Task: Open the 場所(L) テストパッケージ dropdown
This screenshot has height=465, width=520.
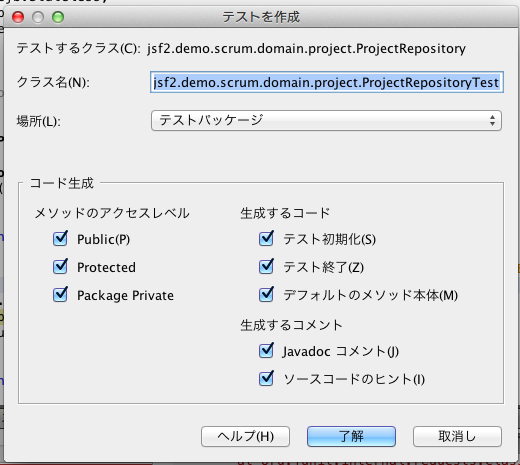Action: 326,120
